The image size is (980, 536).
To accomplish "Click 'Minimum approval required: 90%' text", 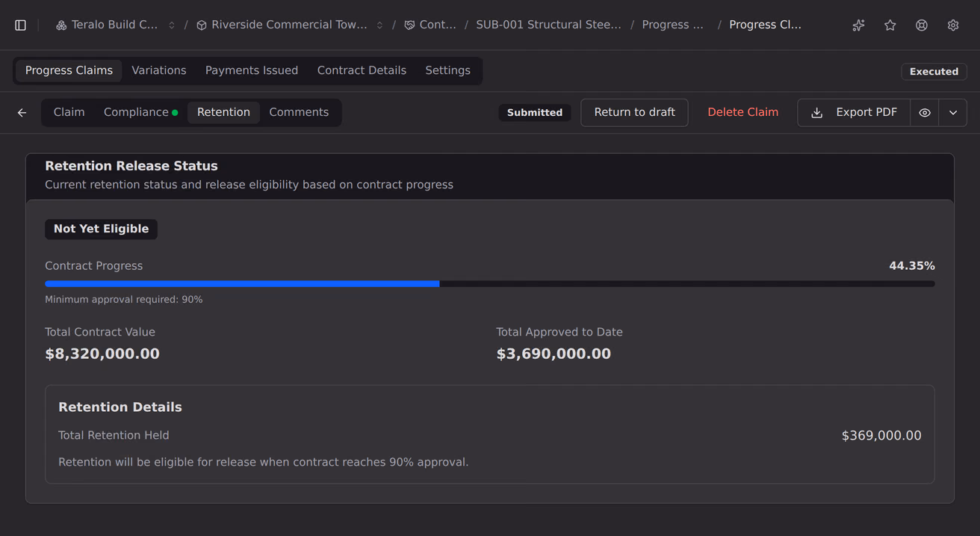I will [124, 300].
